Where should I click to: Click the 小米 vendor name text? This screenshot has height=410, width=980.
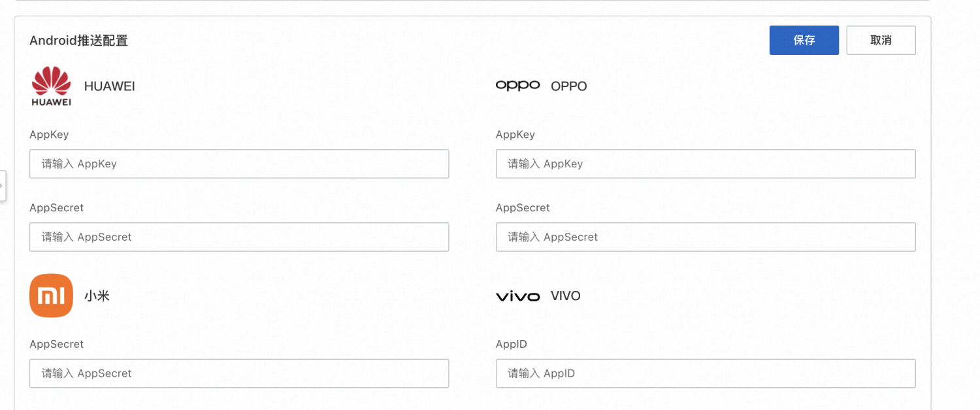point(97,296)
